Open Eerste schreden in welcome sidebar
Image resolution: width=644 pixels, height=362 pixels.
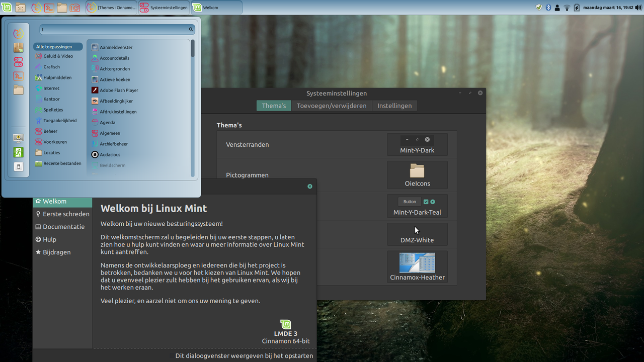click(x=62, y=214)
